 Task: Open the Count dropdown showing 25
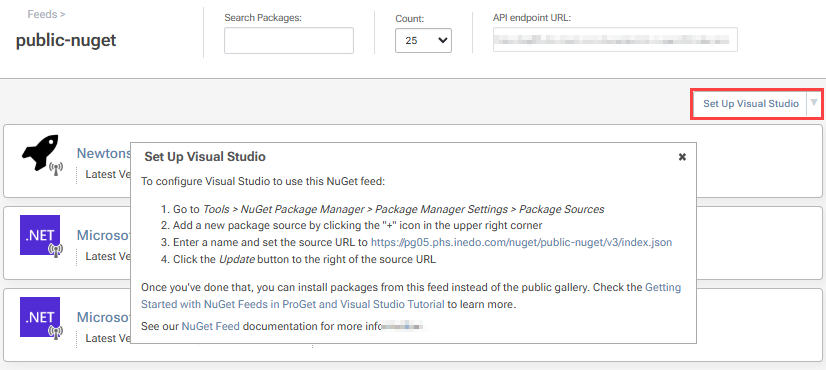click(423, 40)
